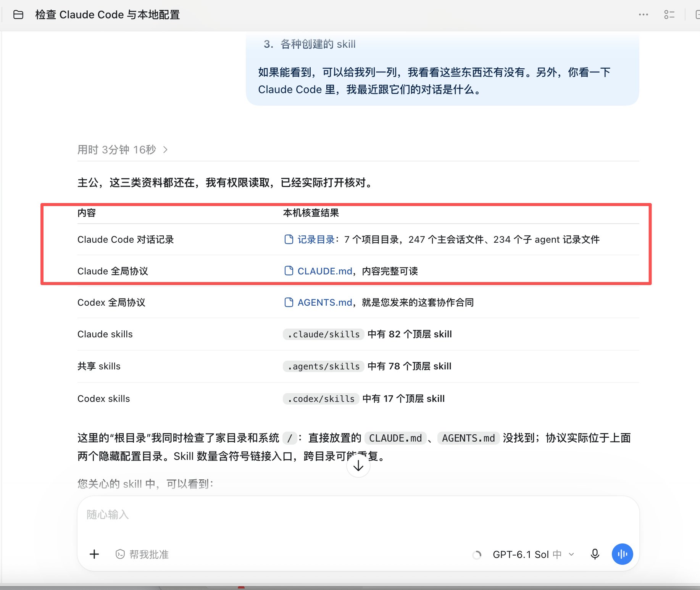The width and height of the screenshot is (700, 590).
Task: Click the Codex 全局协议 cell
Action: pyautogui.click(x=111, y=302)
